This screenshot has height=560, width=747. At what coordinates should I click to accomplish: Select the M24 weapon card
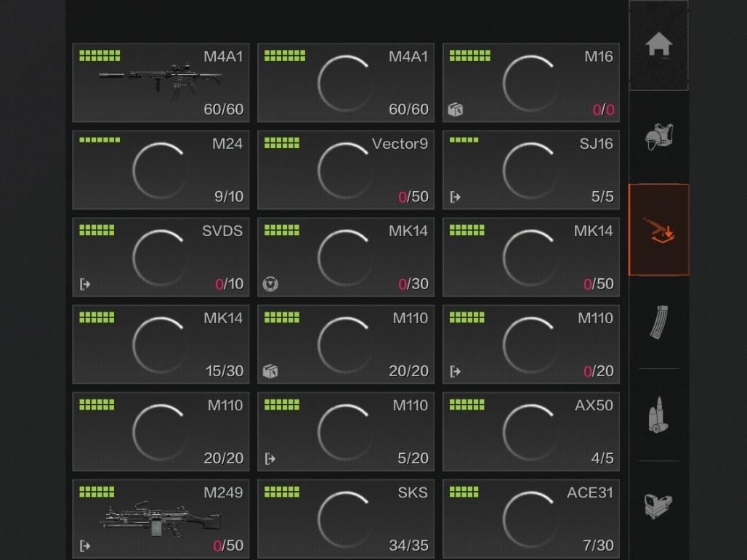161,170
